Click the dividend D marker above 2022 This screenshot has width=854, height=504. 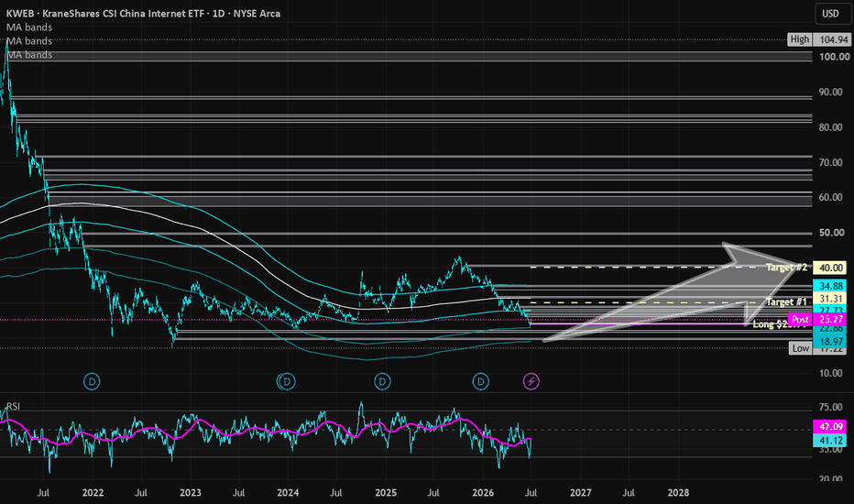(x=92, y=381)
